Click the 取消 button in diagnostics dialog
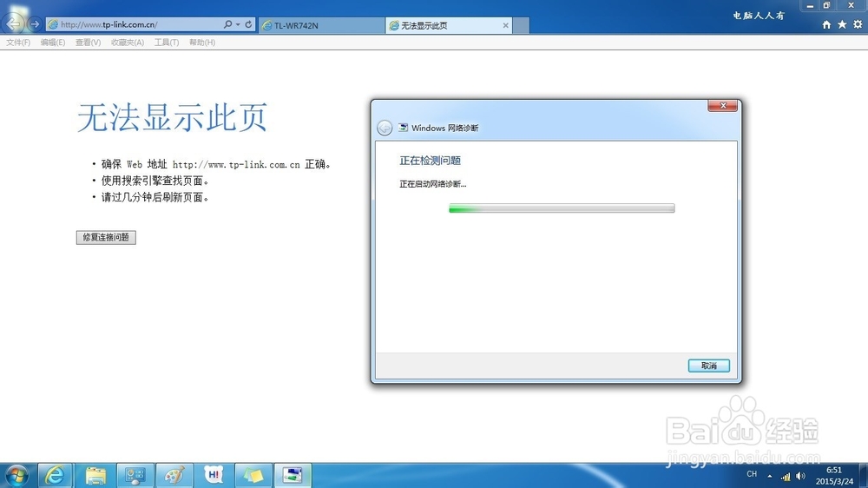Screen dimensions: 868x488 click(x=708, y=366)
